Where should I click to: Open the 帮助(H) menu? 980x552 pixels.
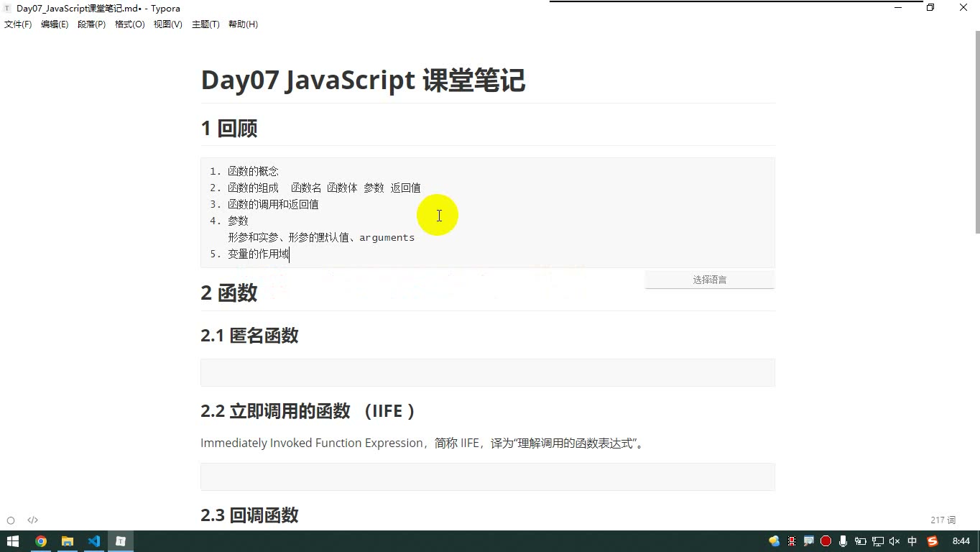(x=243, y=24)
